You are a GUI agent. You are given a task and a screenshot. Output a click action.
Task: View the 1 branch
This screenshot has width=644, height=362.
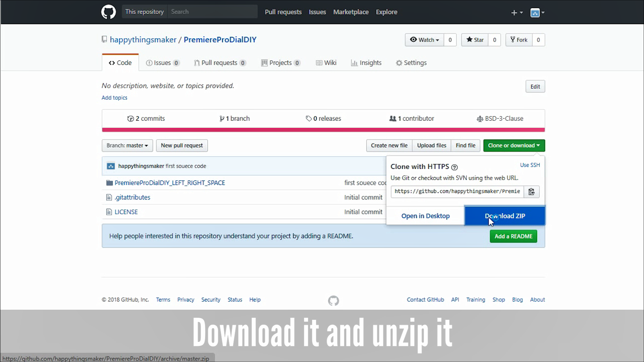(235, 119)
